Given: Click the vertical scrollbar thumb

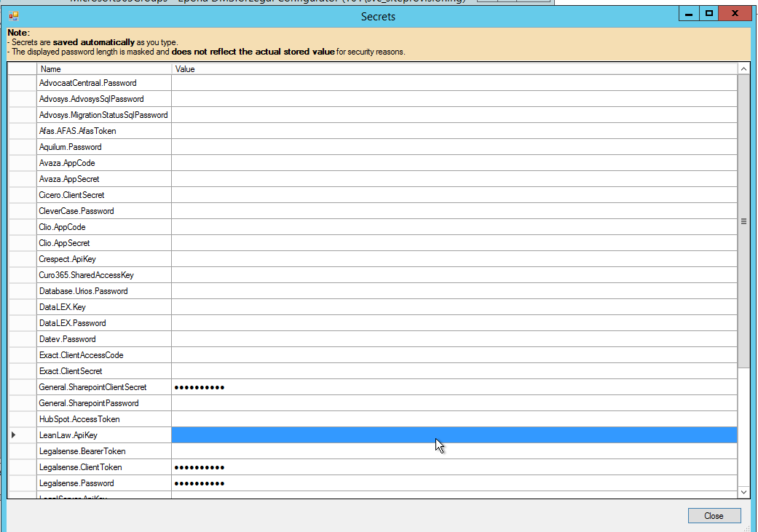Looking at the screenshot, I should (743, 221).
